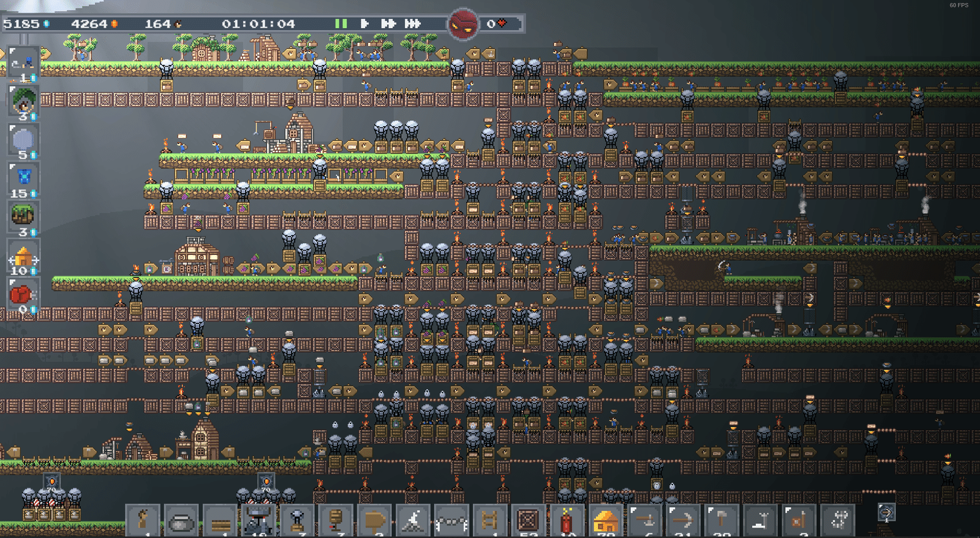The image size is (980, 538).
Task: Choose the wooden crate build item
Action: (x=529, y=521)
